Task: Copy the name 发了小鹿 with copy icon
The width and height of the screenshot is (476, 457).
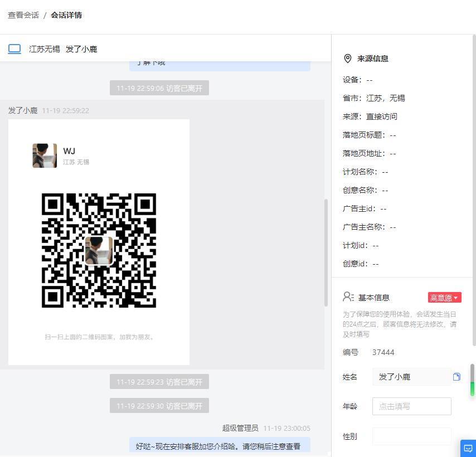Action: (x=456, y=377)
